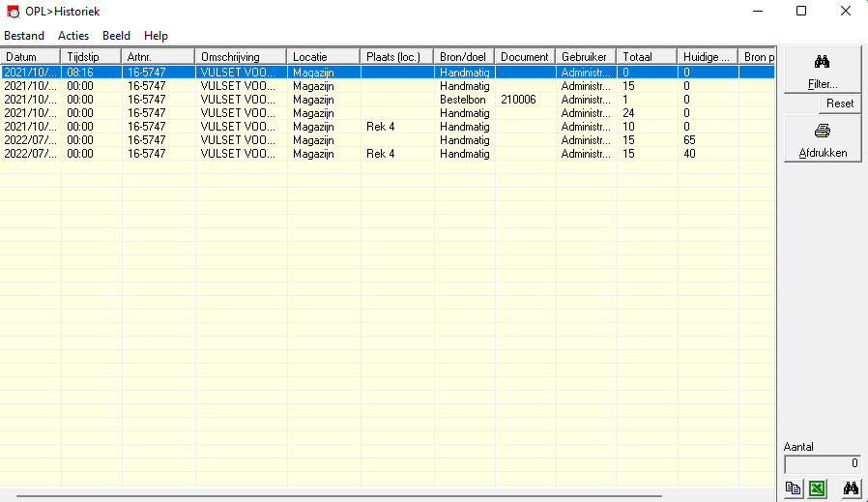
Task: Open the Beeld menu
Action: pos(116,36)
